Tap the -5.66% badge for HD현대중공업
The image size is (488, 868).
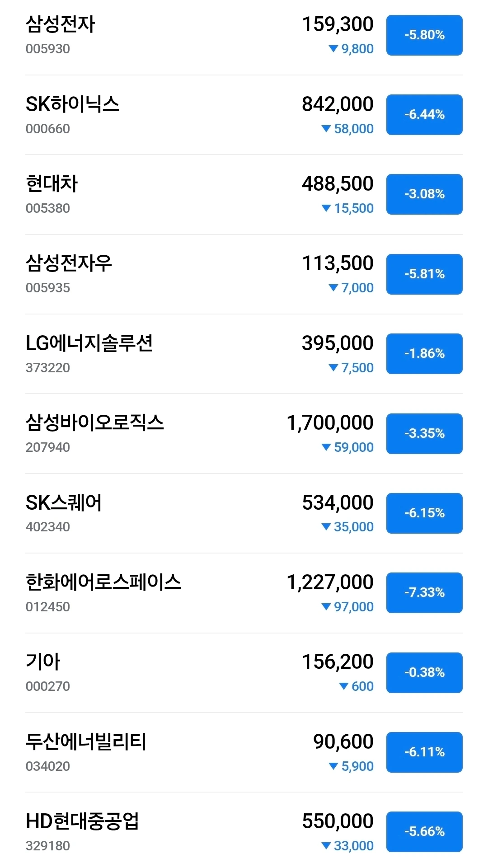(x=424, y=832)
